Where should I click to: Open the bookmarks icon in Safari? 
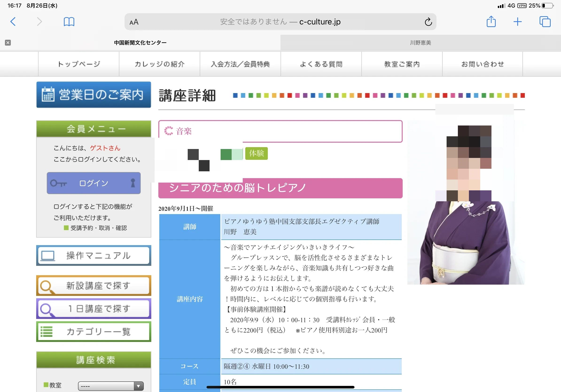click(x=69, y=22)
